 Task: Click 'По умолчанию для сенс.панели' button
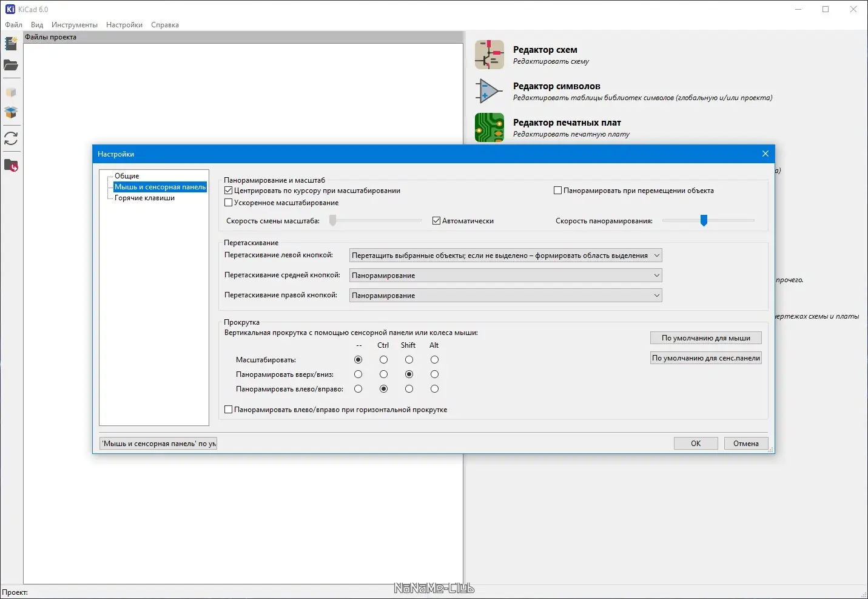pos(706,358)
